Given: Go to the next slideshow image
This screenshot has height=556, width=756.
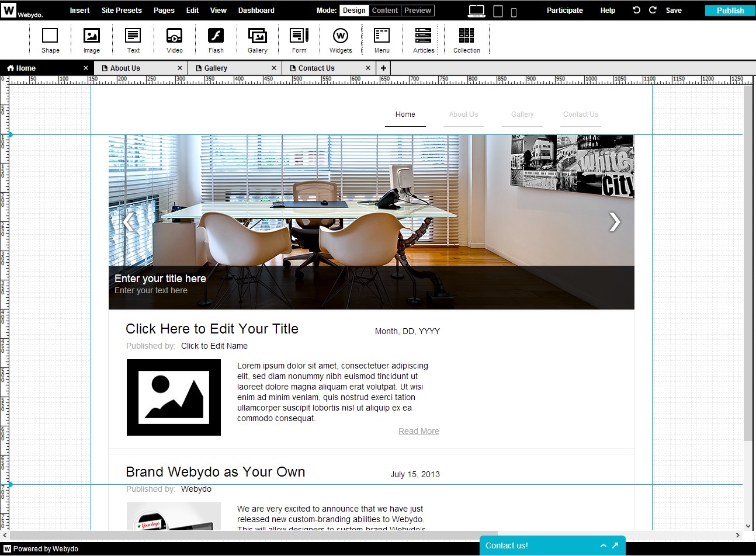Looking at the screenshot, I should 614,222.
